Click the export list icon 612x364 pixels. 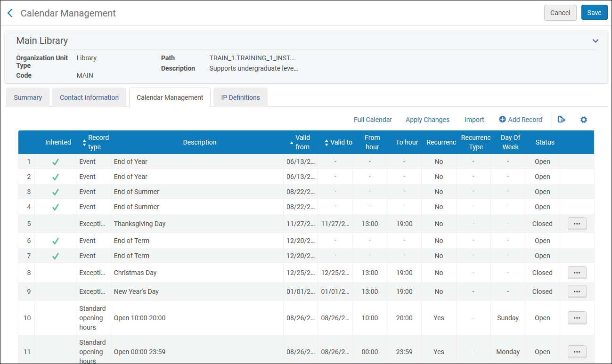click(561, 120)
